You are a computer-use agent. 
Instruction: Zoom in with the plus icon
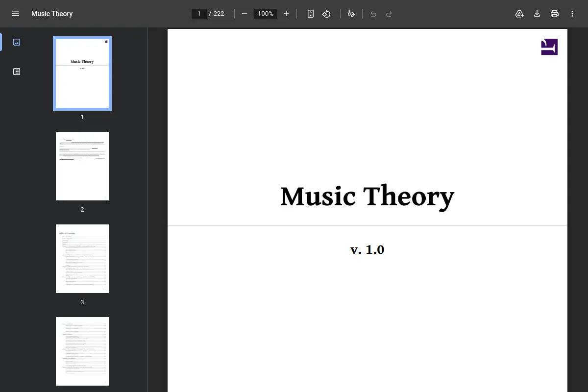pyautogui.click(x=287, y=14)
